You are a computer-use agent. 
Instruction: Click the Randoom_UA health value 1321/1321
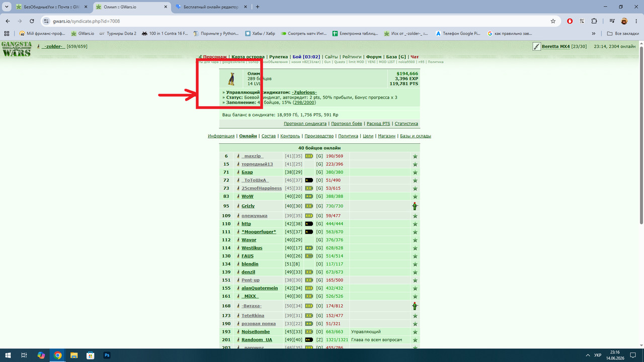[337, 340]
